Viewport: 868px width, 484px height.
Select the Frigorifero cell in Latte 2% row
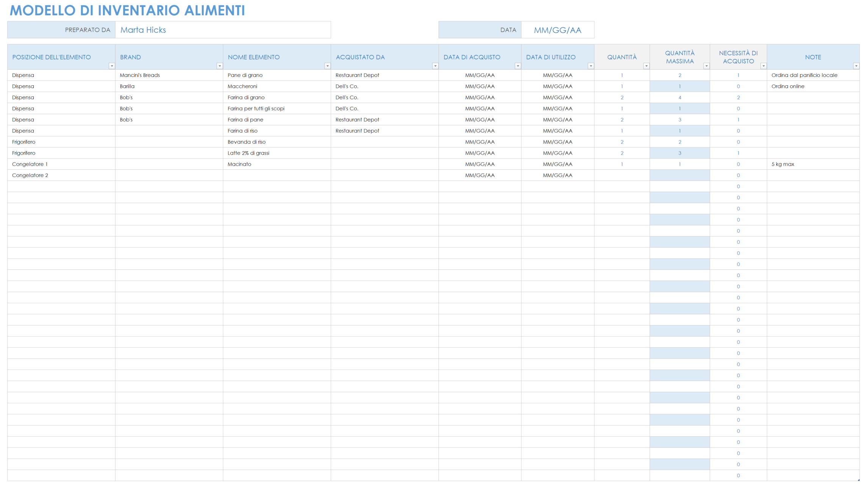tap(61, 153)
